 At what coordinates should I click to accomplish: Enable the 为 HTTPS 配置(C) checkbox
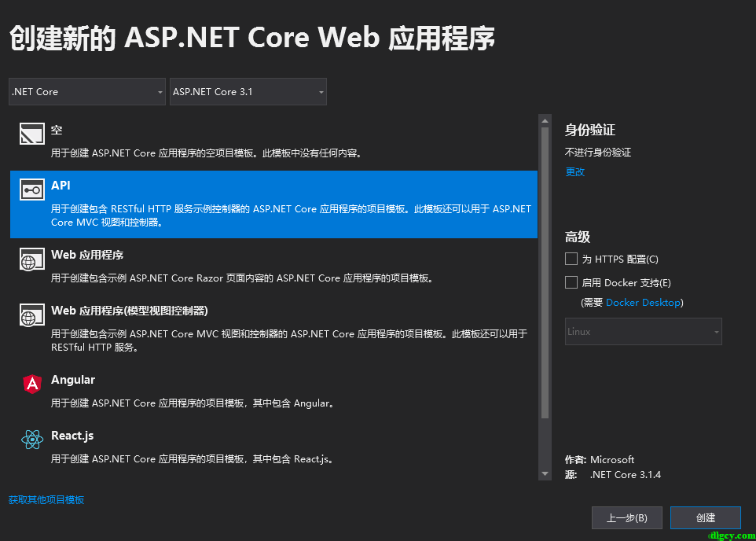(x=571, y=259)
